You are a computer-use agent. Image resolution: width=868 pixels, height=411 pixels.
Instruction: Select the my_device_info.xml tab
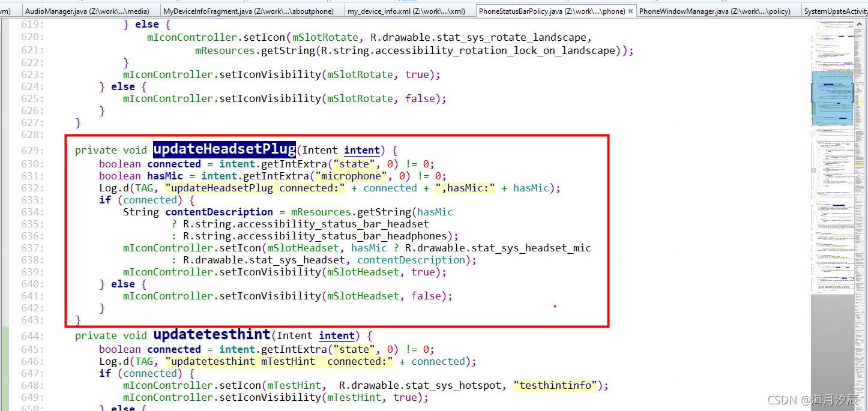(406, 11)
